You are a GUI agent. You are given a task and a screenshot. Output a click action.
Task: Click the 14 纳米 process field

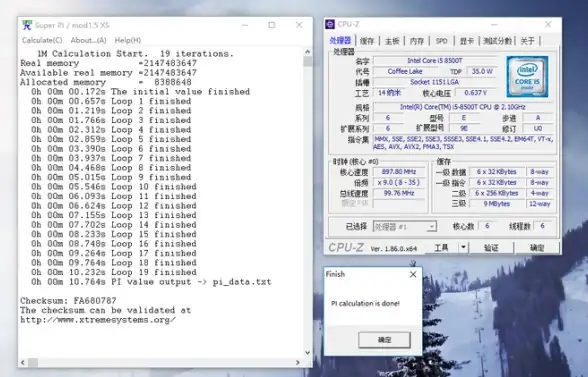click(x=389, y=93)
